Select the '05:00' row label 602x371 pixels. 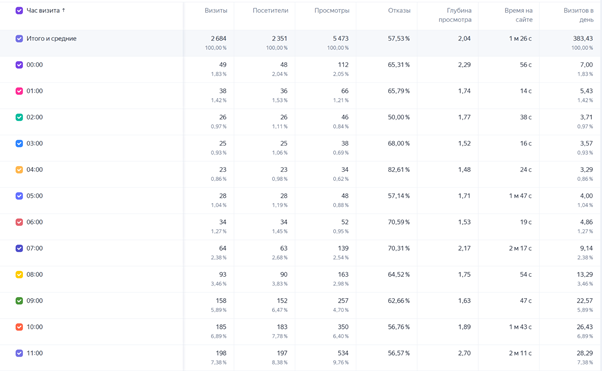[x=35, y=196]
